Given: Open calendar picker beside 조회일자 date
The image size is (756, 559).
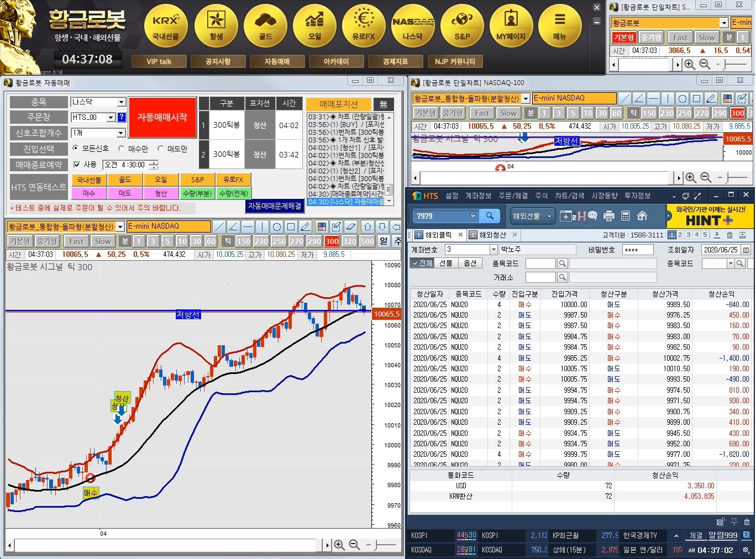Looking at the screenshot, I should pos(746,250).
